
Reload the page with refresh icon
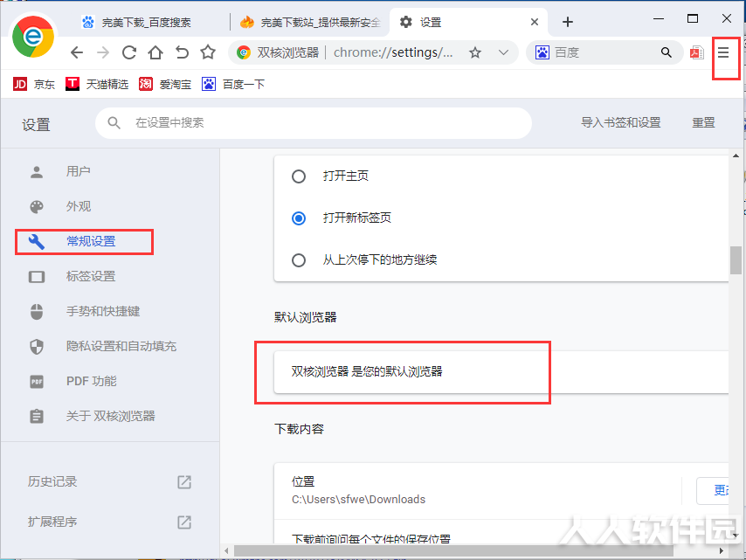pos(129,52)
